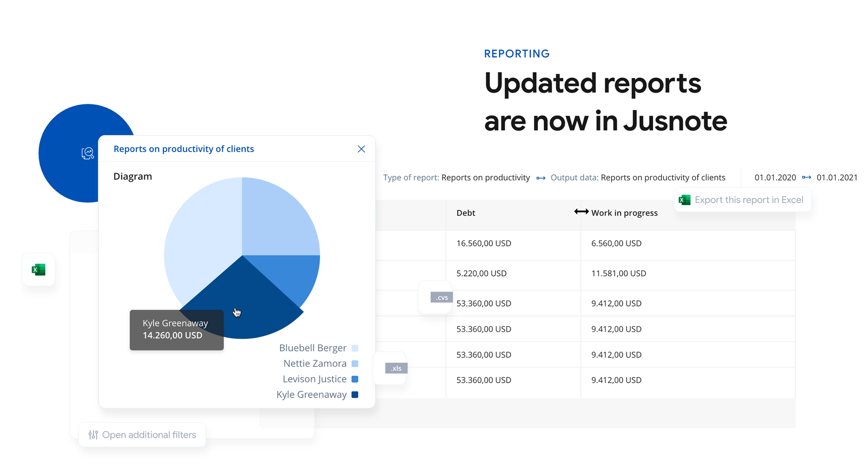Open additional filters

tap(149, 435)
